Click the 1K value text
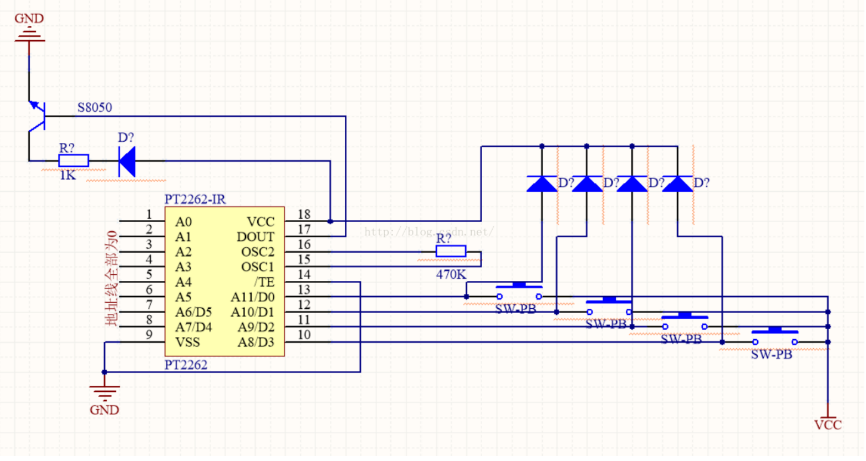The image size is (866, 461). click(x=67, y=176)
